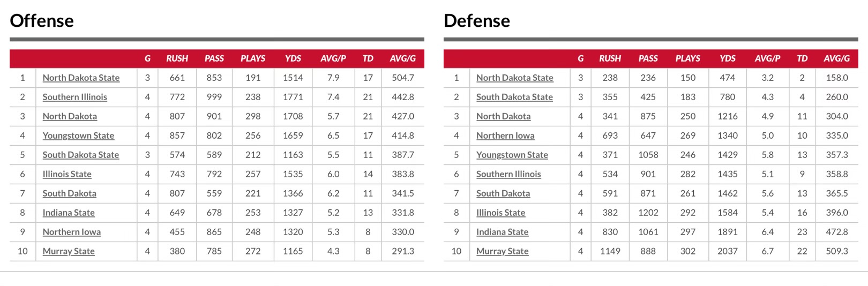
Task: Sort Offense table by TD column header
Action: point(368,58)
